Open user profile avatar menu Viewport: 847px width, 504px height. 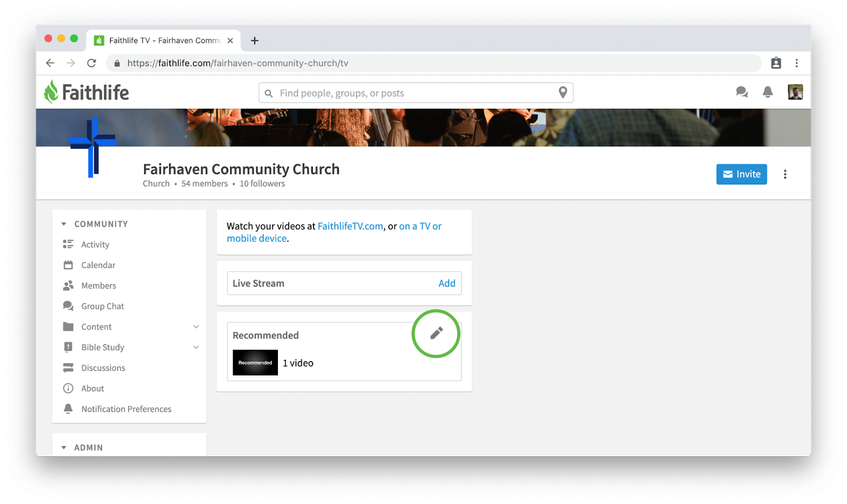(x=795, y=92)
